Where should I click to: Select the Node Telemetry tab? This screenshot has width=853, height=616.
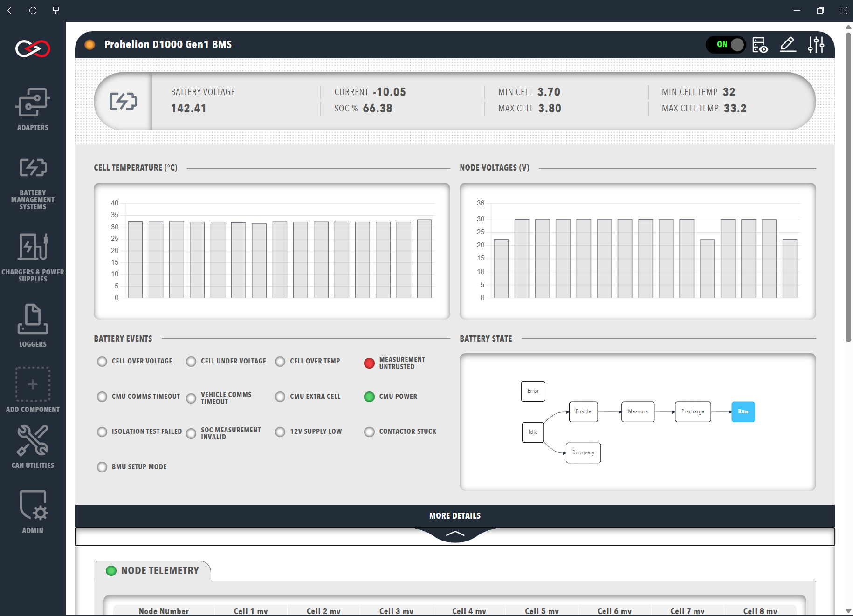pyautogui.click(x=153, y=571)
